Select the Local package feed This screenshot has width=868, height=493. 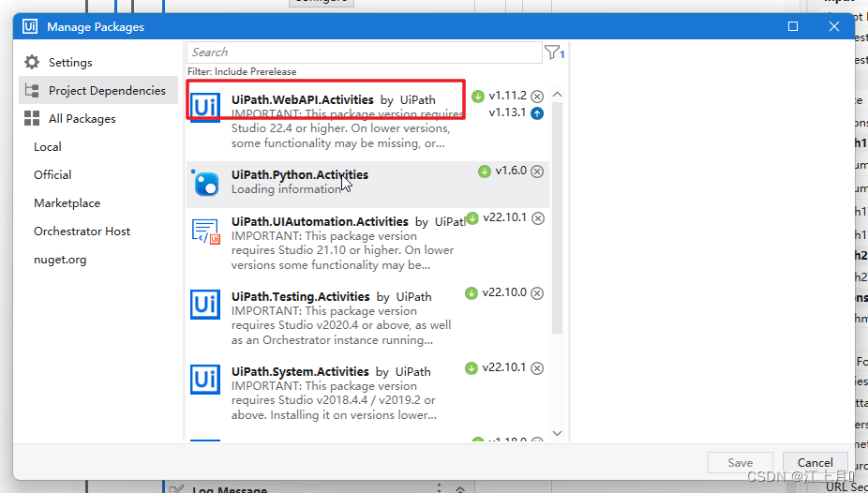click(48, 147)
